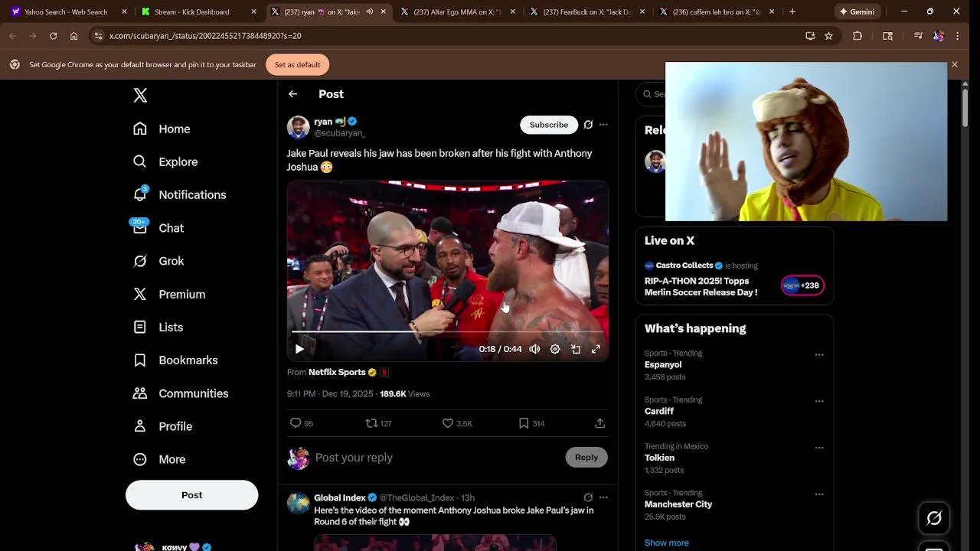Screen dimensions: 980x551
Task: Open Netflix Sports source link
Action: (x=337, y=373)
